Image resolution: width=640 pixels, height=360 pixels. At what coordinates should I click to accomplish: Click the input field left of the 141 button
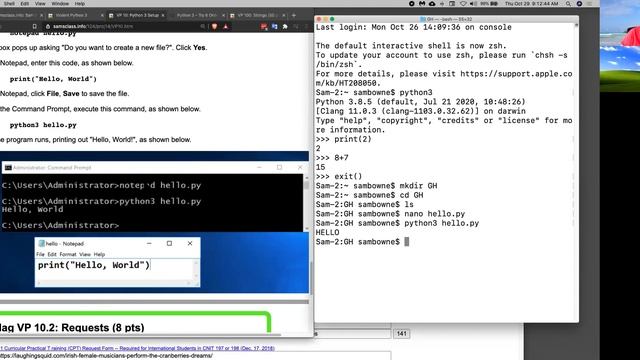352,333
